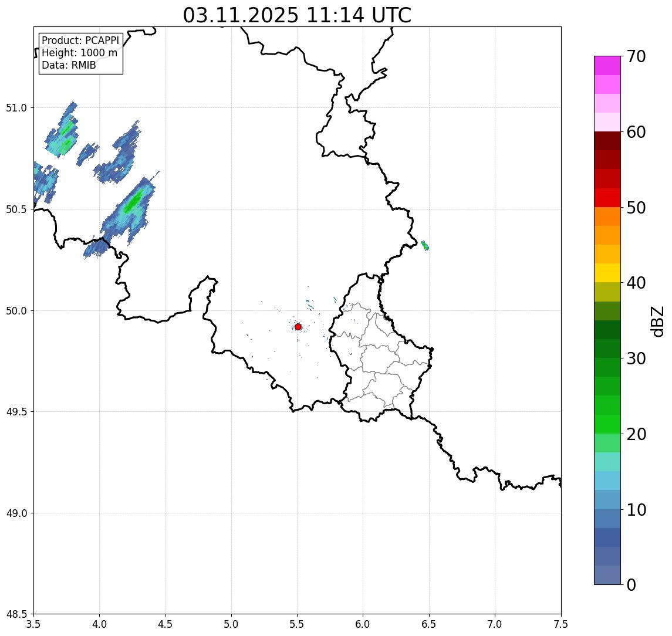Click the longitude axis label 6.5
Image resolution: width=672 pixels, height=636 pixels.
tap(429, 624)
